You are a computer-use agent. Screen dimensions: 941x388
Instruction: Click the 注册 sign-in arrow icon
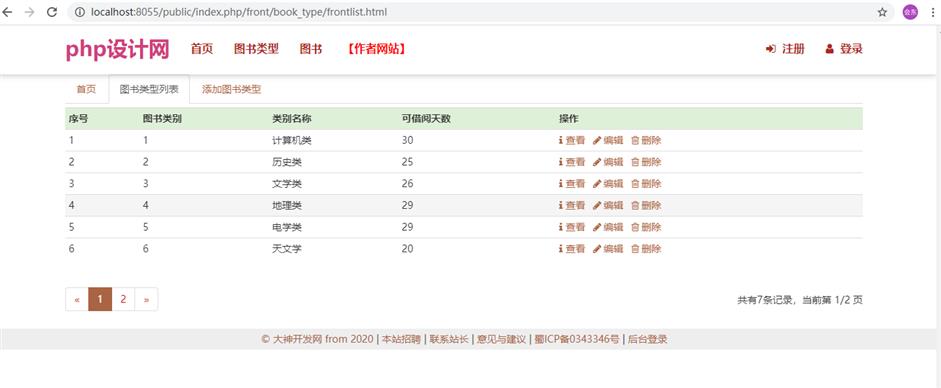(x=771, y=49)
